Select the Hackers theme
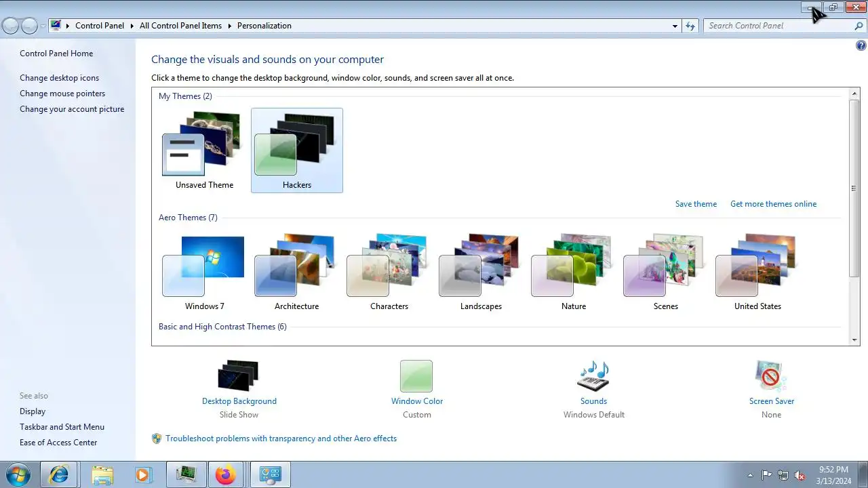 pyautogui.click(x=297, y=150)
